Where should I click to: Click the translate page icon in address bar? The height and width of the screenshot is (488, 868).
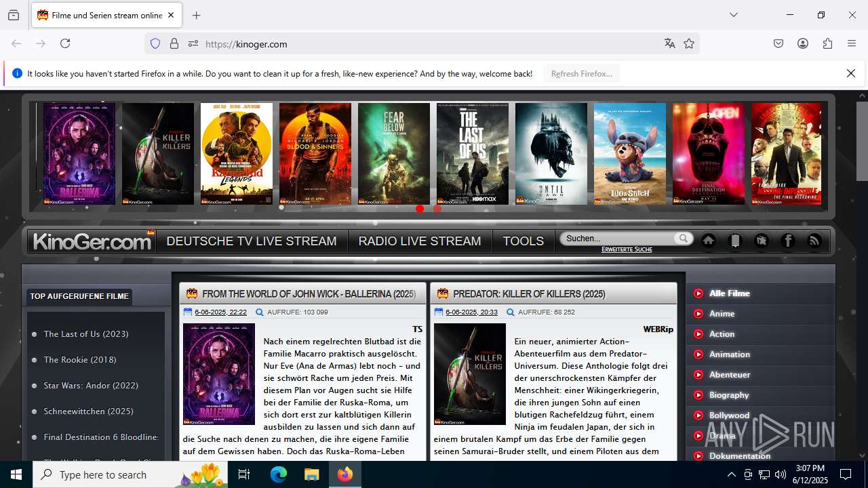tap(670, 43)
